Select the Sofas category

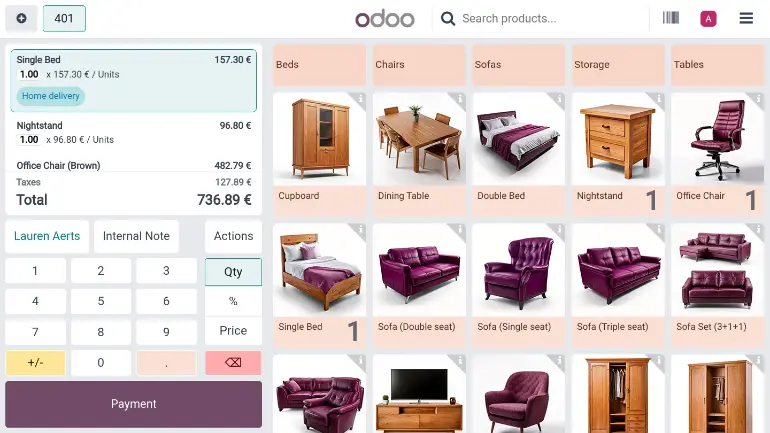click(x=519, y=64)
